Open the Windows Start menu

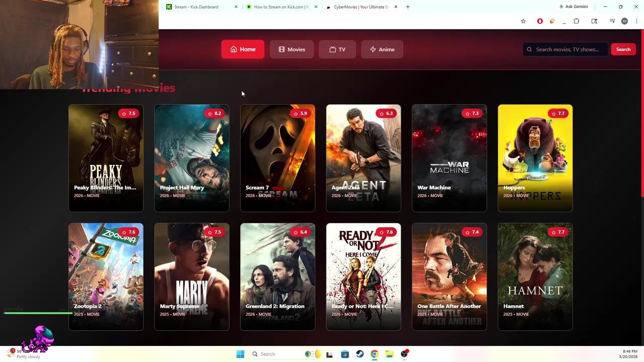240,354
